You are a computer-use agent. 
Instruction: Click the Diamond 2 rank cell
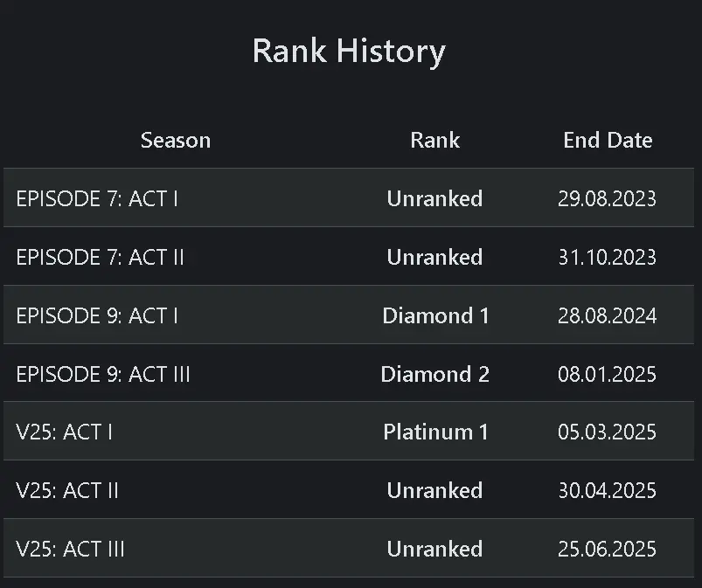435,374
